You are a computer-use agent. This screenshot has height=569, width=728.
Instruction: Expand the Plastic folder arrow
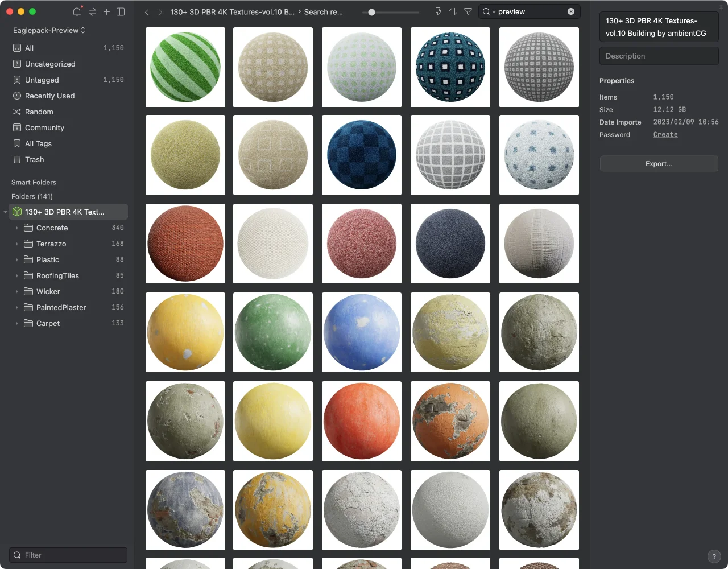(x=17, y=259)
